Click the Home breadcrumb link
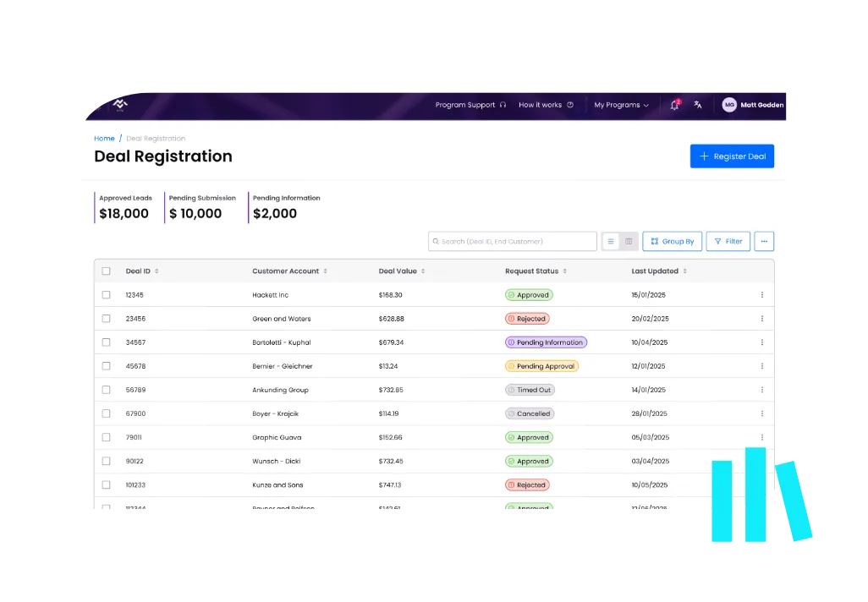868x602 pixels. tap(104, 138)
